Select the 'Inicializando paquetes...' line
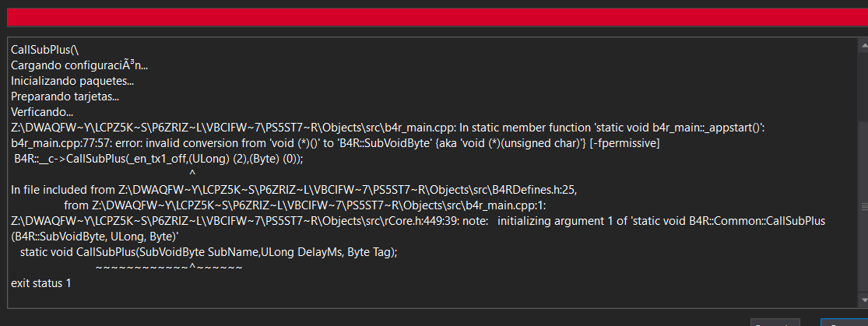Viewport: 868px width, 326px height. [x=72, y=81]
